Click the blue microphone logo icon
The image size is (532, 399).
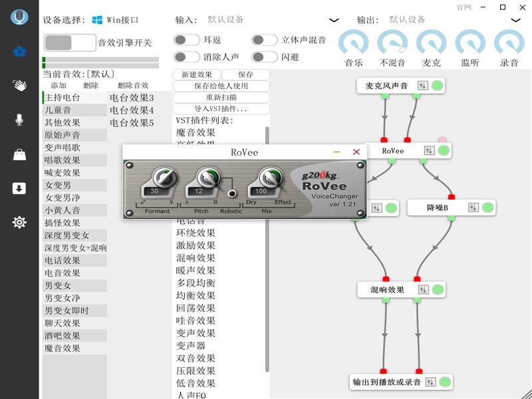tap(19, 17)
